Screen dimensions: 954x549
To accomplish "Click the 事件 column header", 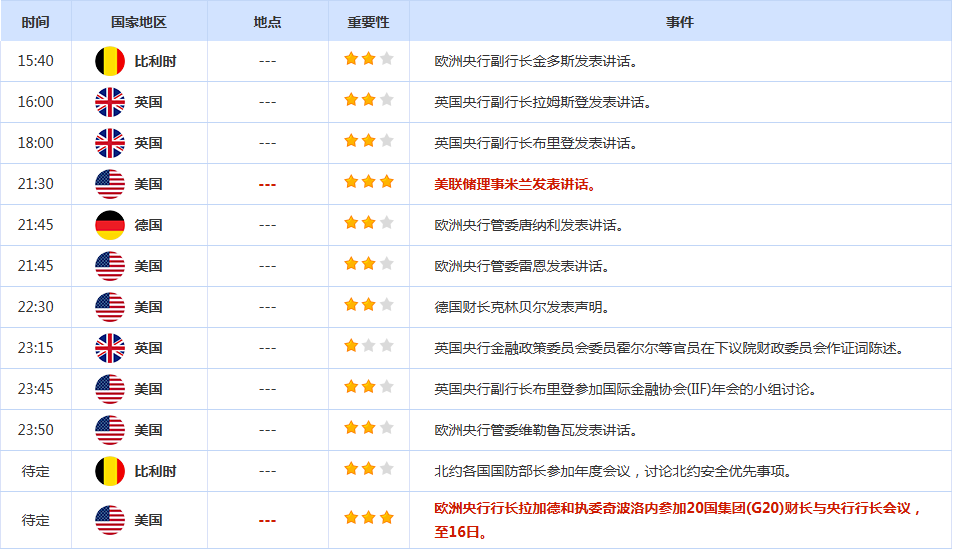I will pyautogui.click(x=680, y=22).
